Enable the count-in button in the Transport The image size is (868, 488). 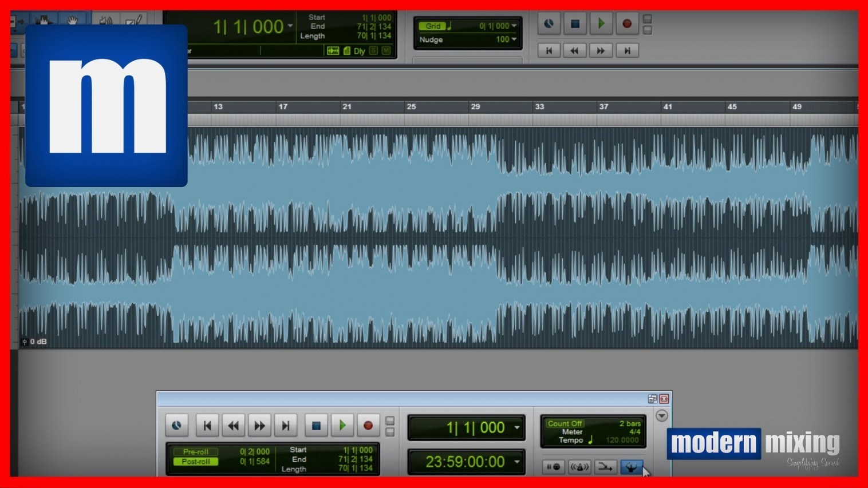click(554, 467)
